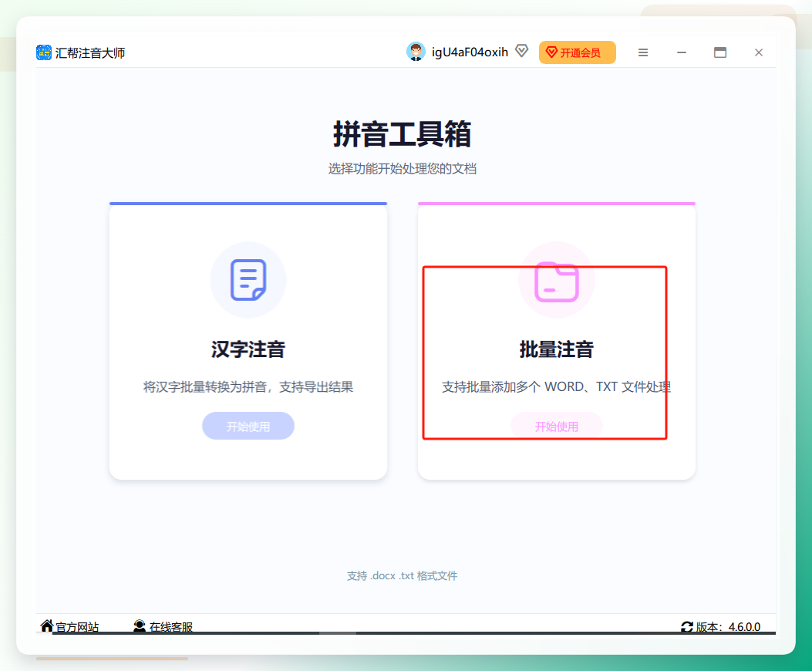Click the 开通会员 membership button

click(x=578, y=52)
